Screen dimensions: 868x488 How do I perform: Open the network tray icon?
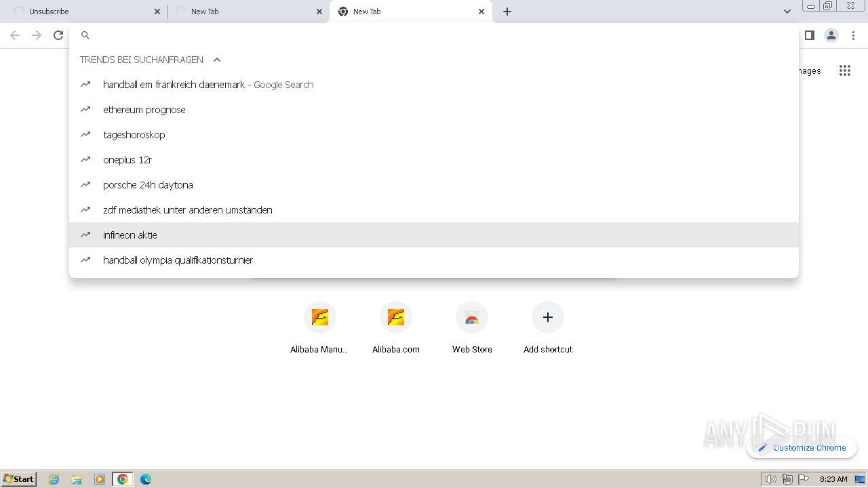pos(787,479)
